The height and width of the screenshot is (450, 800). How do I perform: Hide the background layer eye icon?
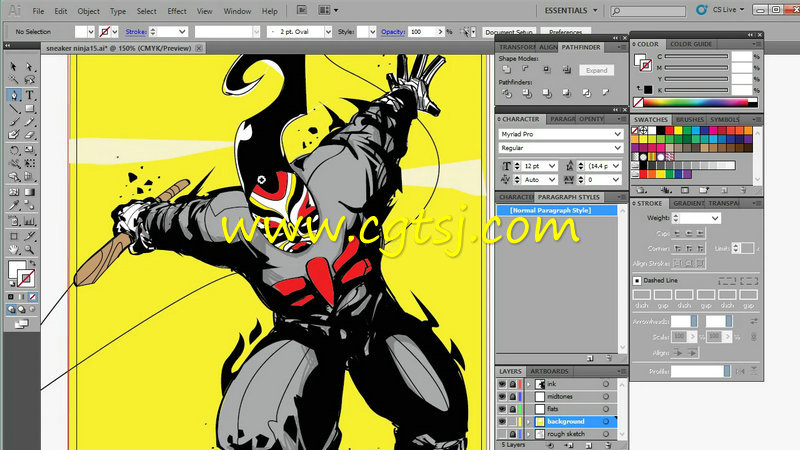point(503,421)
